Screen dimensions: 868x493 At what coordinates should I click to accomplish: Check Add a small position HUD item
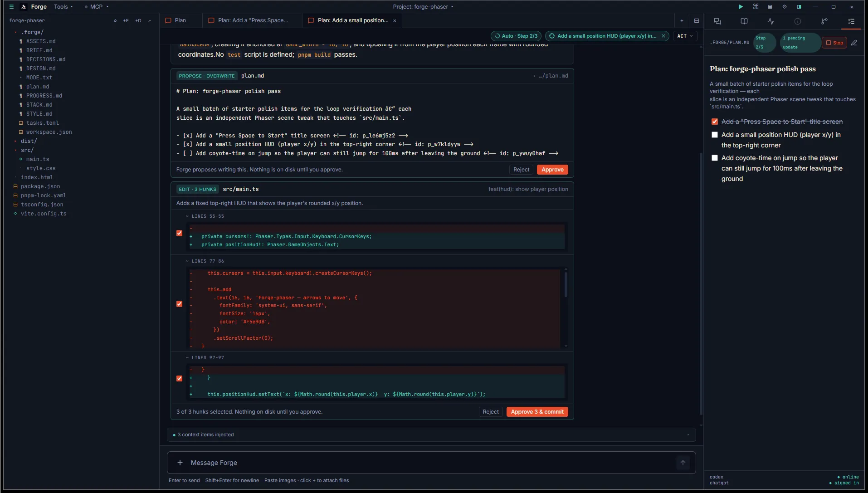[715, 135]
